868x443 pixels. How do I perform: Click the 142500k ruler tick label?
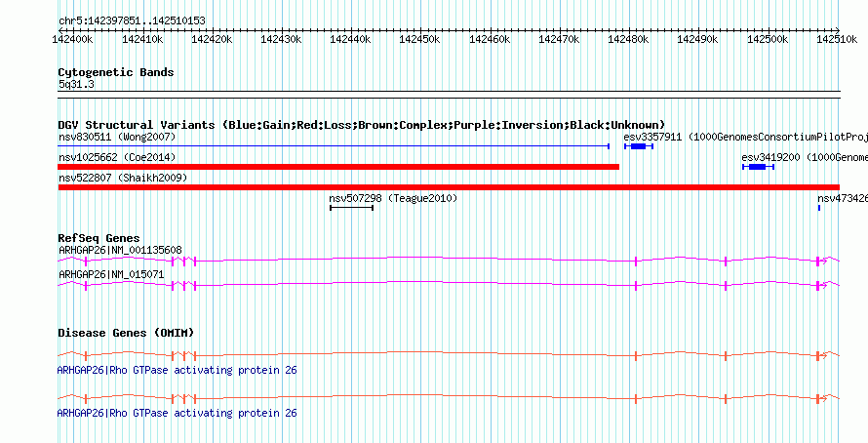[x=768, y=39]
